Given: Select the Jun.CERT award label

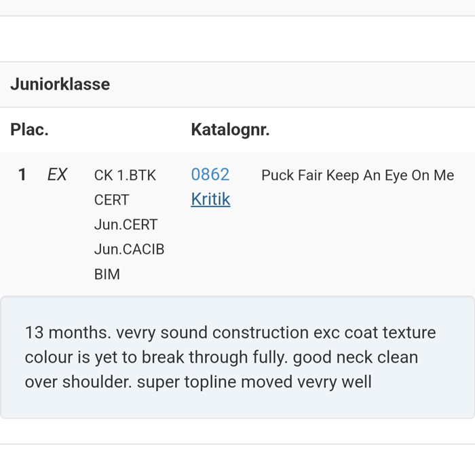Looking at the screenshot, I should (126, 225).
